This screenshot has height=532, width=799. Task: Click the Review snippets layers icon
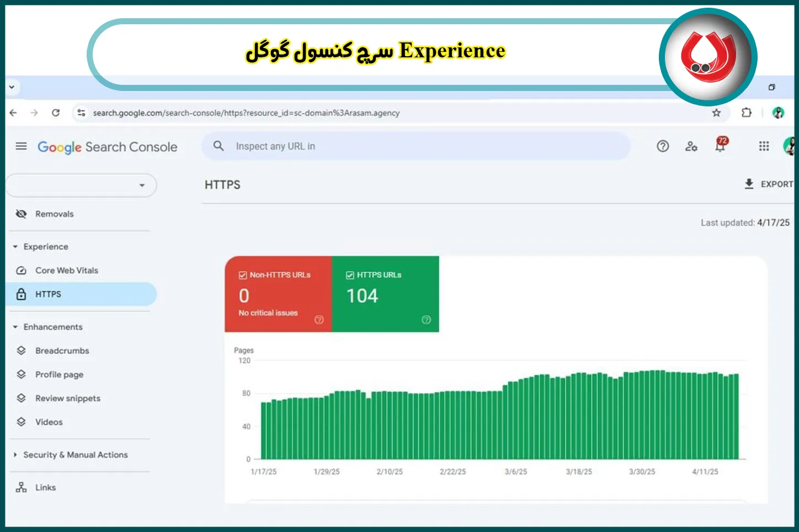[22, 398]
